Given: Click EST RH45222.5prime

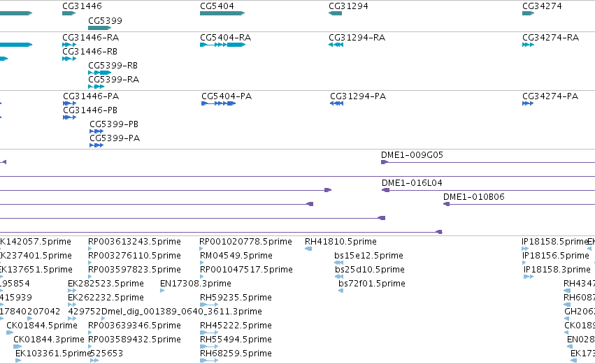Looking at the screenshot, I should coord(236,326).
